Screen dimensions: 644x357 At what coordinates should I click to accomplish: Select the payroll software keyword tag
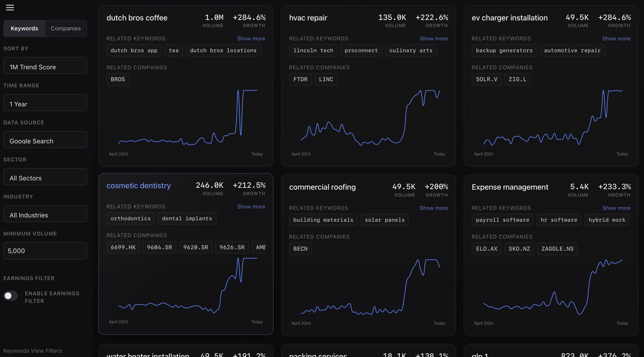pyautogui.click(x=503, y=220)
